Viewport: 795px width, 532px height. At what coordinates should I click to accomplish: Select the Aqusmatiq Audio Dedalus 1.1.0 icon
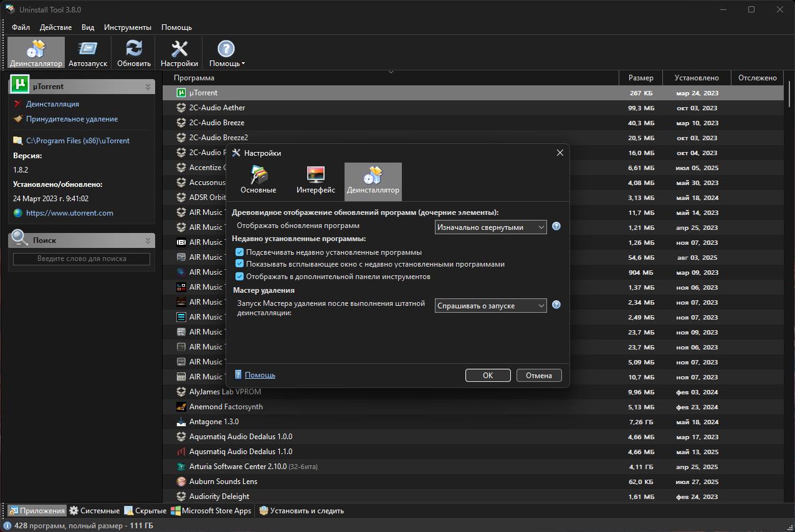pyautogui.click(x=181, y=452)
